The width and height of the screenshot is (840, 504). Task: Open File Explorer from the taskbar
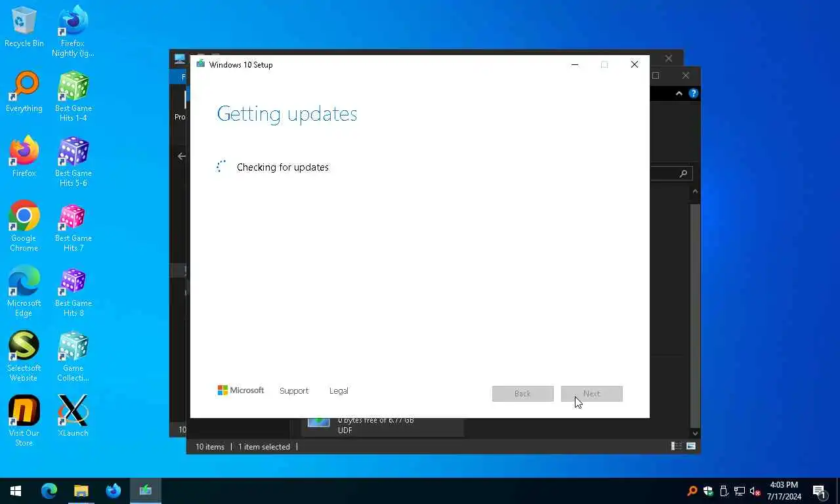81,491
